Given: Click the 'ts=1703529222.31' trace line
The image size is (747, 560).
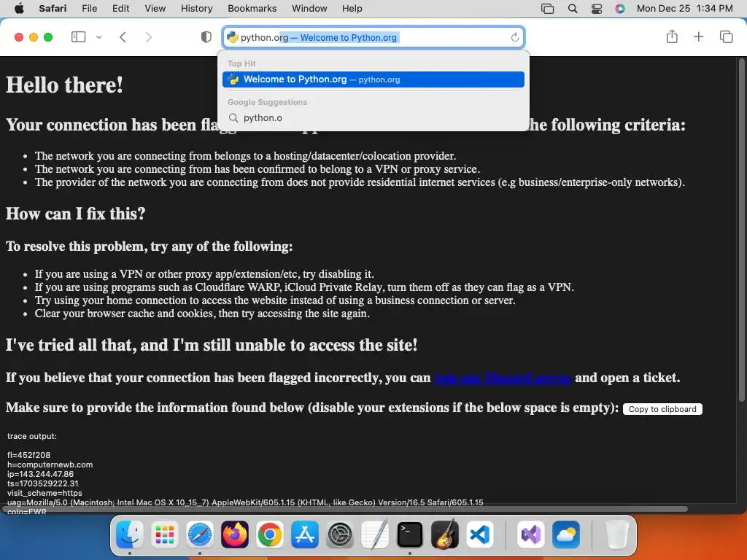Looking at the screenshot, I should click(43, 483).
